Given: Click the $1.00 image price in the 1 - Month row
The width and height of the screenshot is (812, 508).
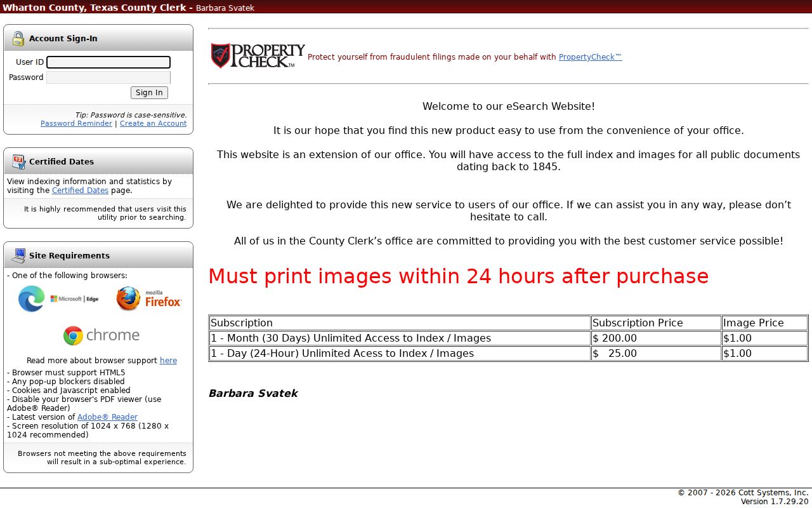Looking at the screenshot, I should tap(764, 338).
